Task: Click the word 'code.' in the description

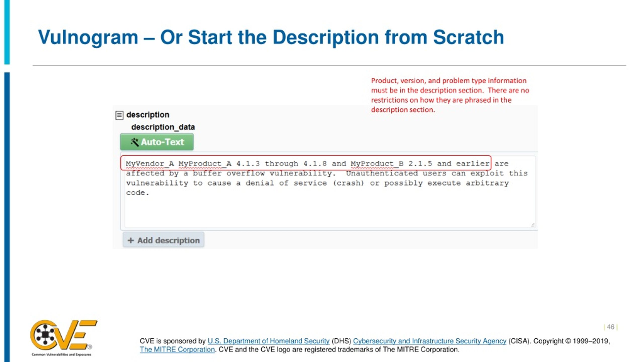Action: 138,193
